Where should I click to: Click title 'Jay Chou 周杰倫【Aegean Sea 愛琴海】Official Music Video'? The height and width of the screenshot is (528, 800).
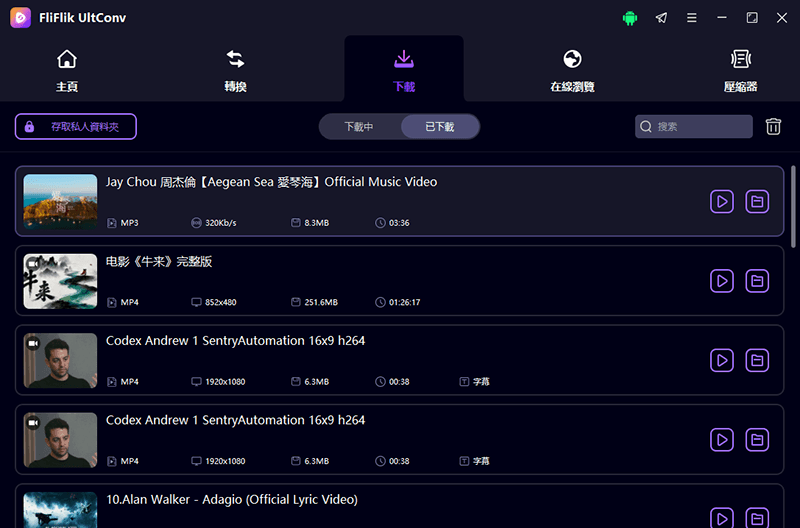[271, 182]
